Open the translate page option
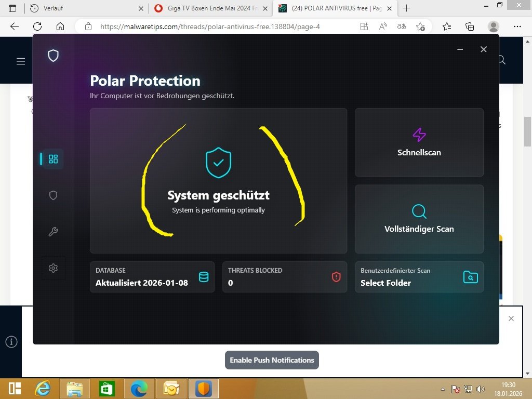Image resolution: width=532 pixels, height=399 pixels. pyautogui.click(x=402, y=26)
